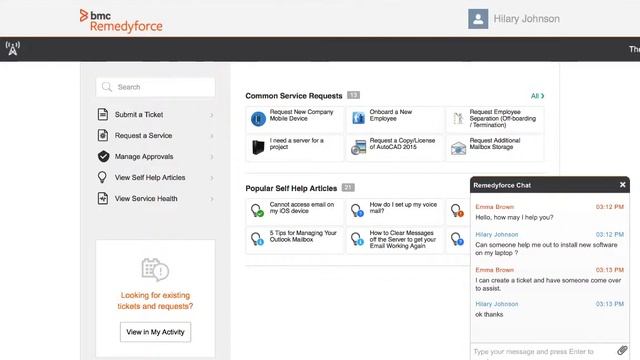Expand Request a Service chevron
The width and height of the screenshot is (640, 360).
pos(211,136)
